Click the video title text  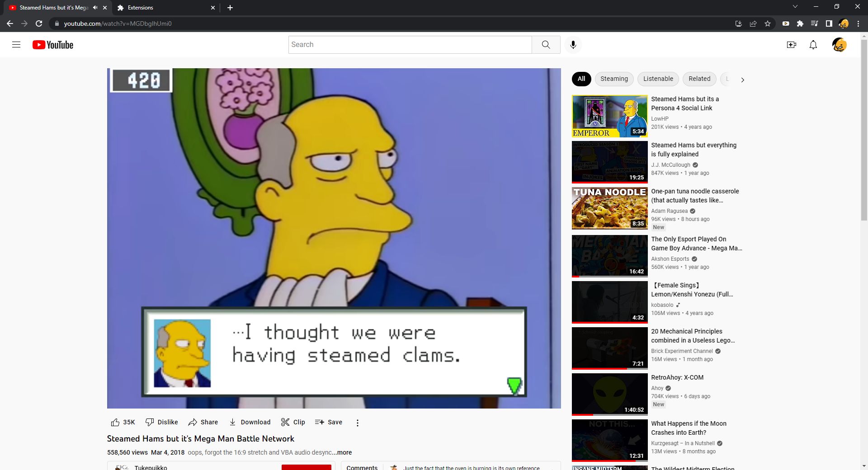[201, 439]
